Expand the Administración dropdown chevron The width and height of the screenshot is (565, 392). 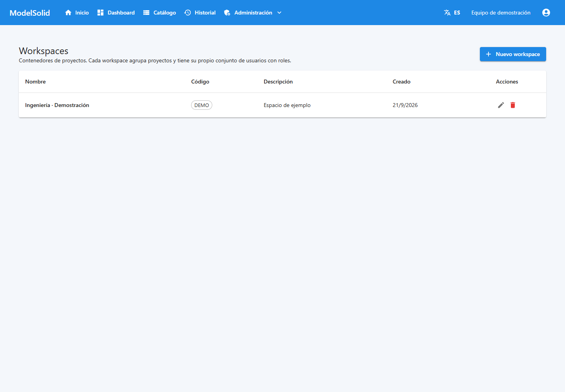(x=279, y=13)
